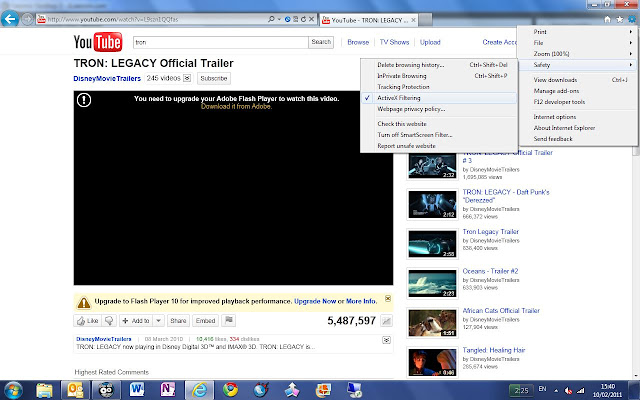Open Microsoft Word from taskbar
Screen dimensions: 640x400
137,390
